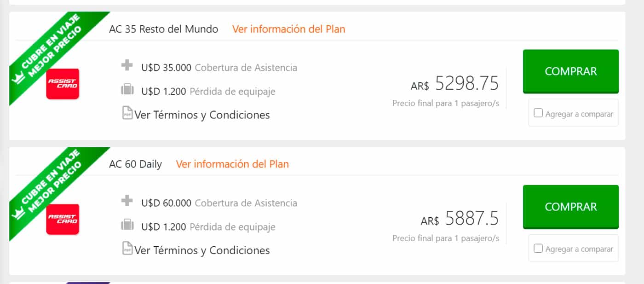Select the AC 35 Resto del Mundo title
Viewport: 644px width, 284px height.
point(163,29)
